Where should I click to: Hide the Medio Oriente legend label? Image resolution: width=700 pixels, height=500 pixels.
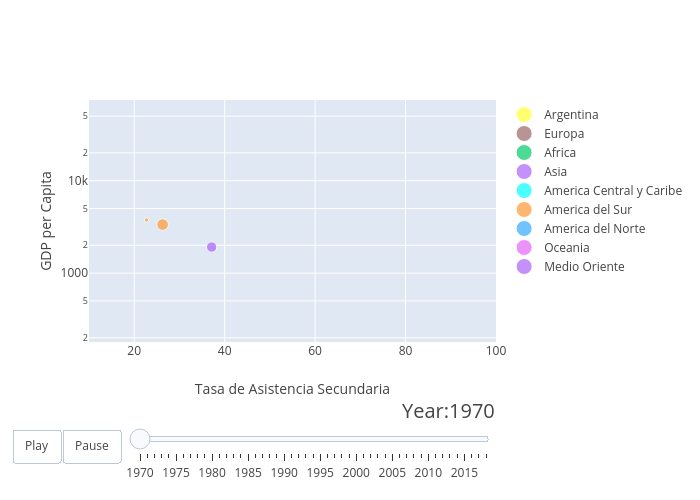click(584, 267)
